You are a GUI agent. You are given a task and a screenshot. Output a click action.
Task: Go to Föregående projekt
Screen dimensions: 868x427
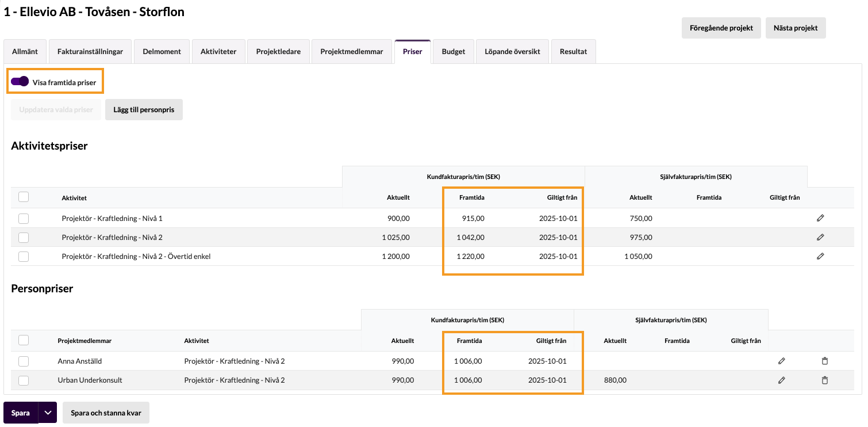coord(721,28)
